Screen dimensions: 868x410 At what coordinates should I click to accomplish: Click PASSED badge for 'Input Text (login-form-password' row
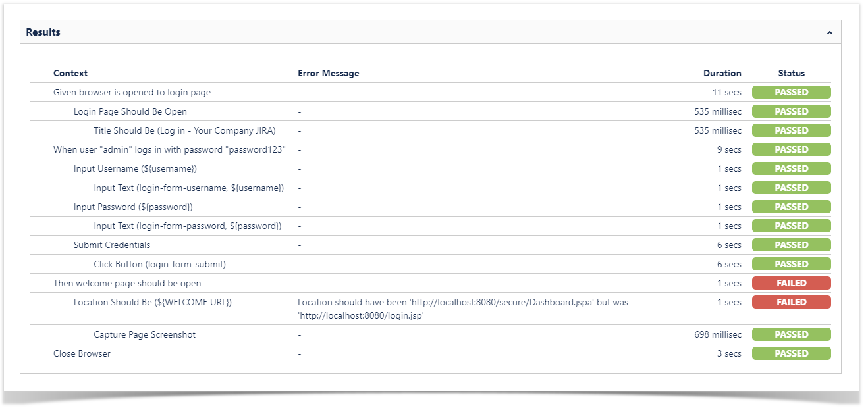[792, 226]
